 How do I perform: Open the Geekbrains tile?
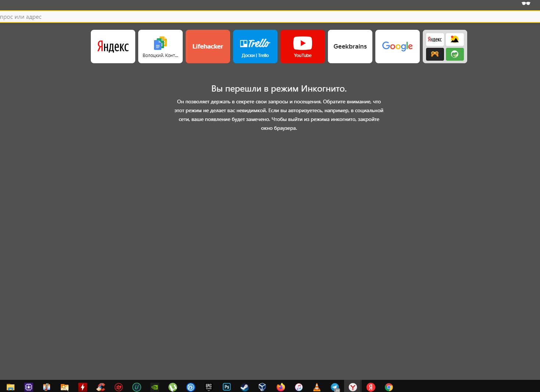(350, 46)
